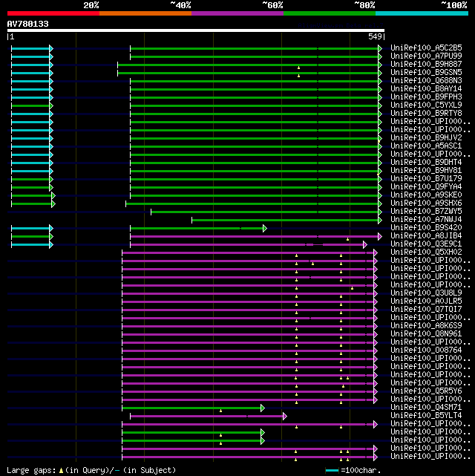Click the purple arrowhead ending the Q3E9C1 alignment
This screenshot has height=476, width=475.
(x=364, y=244)
